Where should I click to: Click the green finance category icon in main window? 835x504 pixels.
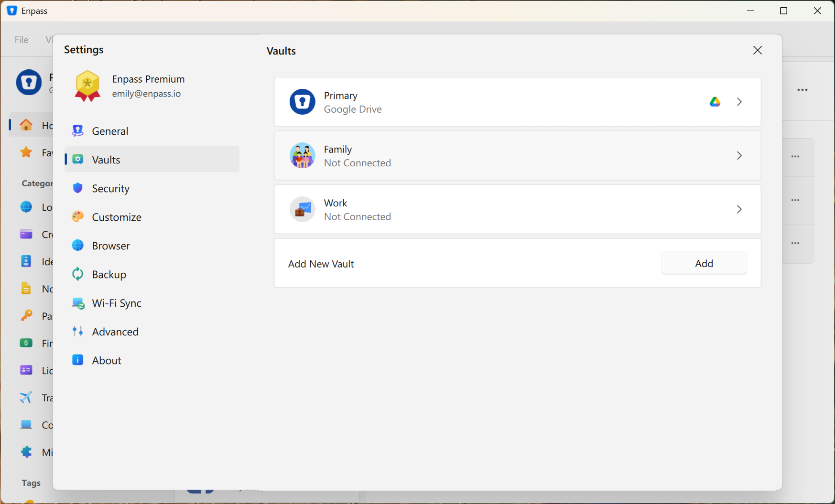26,343
